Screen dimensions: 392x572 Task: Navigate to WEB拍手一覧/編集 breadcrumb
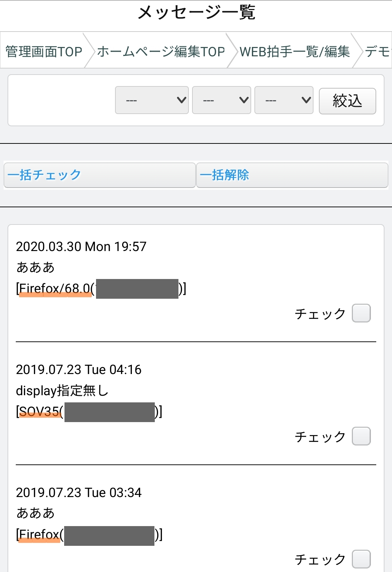(x=295, y=52)
